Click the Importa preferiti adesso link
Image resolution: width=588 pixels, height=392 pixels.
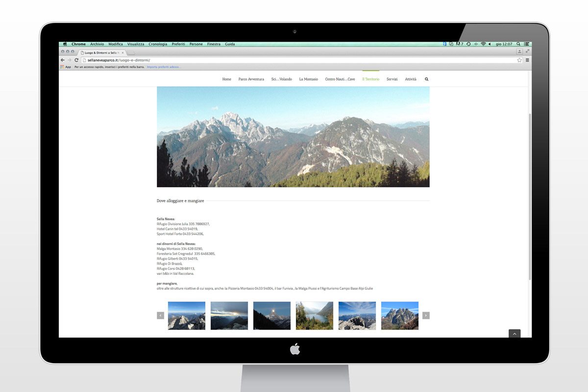[x=164, y=67]
